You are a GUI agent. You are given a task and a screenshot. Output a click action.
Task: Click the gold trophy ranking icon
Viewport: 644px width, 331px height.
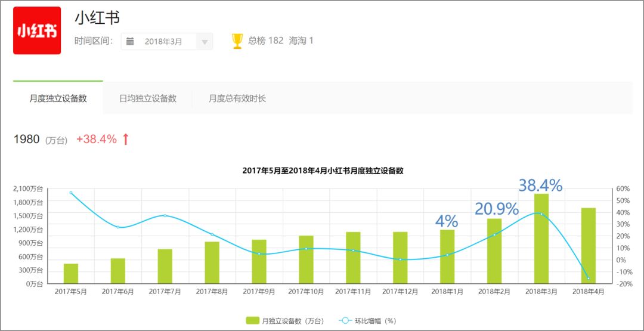(237, 41)
